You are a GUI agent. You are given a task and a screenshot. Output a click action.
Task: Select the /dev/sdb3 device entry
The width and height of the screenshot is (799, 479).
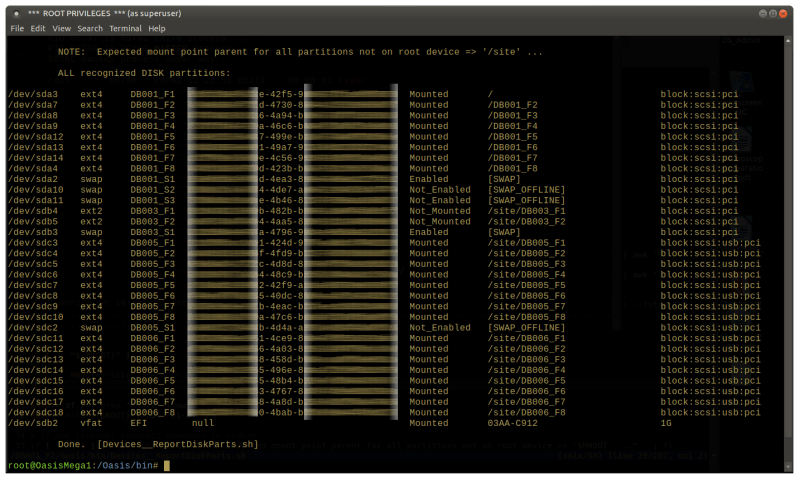tap(33, 232)
